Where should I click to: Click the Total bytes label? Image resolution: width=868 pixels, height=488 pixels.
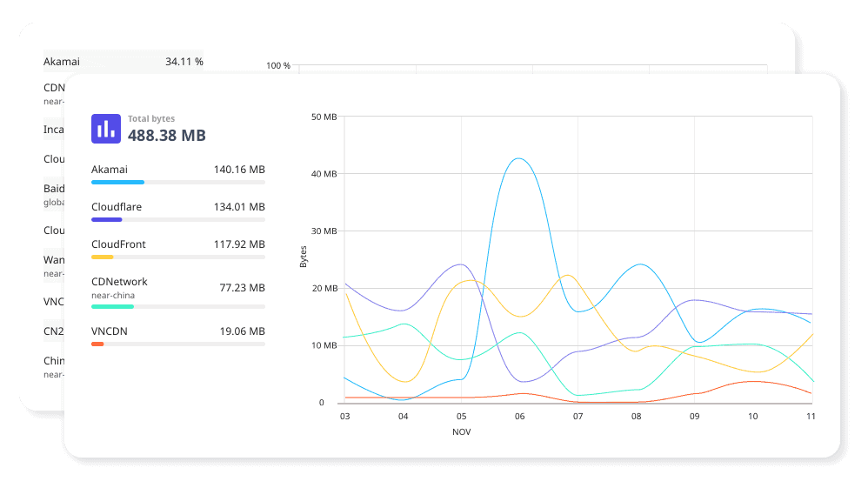click(151, 118)
